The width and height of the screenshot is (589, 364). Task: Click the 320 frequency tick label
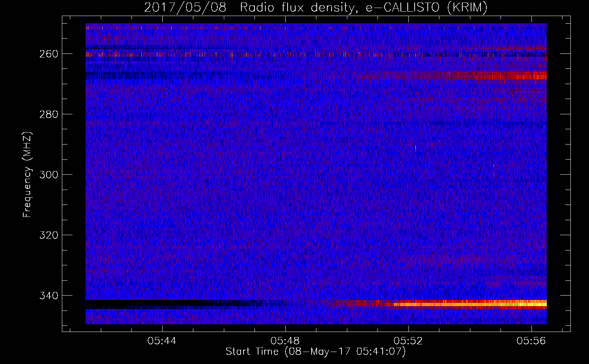click(x=48, y=235)
